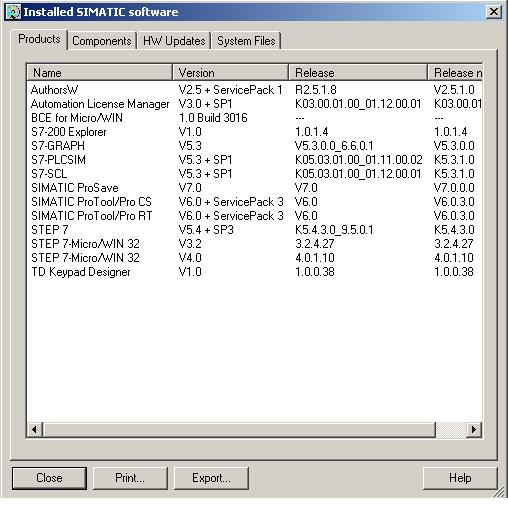Click release value R2.5.1.8
Viewport: 508px width, 517px height.
tap(316, 90)
